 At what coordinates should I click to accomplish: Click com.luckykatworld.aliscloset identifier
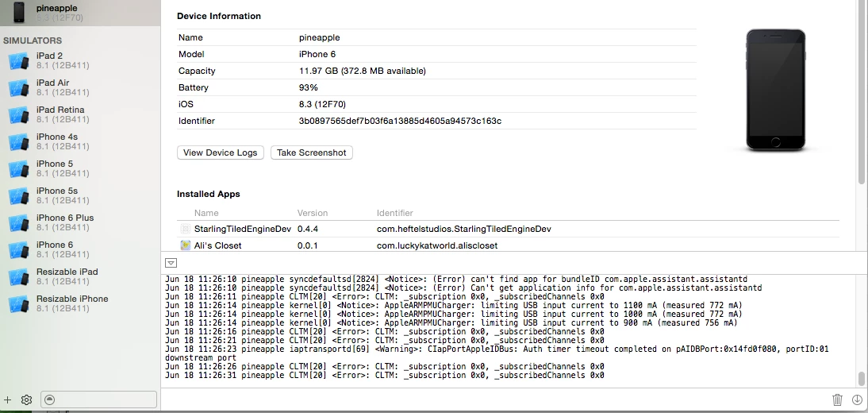point(437,245)
